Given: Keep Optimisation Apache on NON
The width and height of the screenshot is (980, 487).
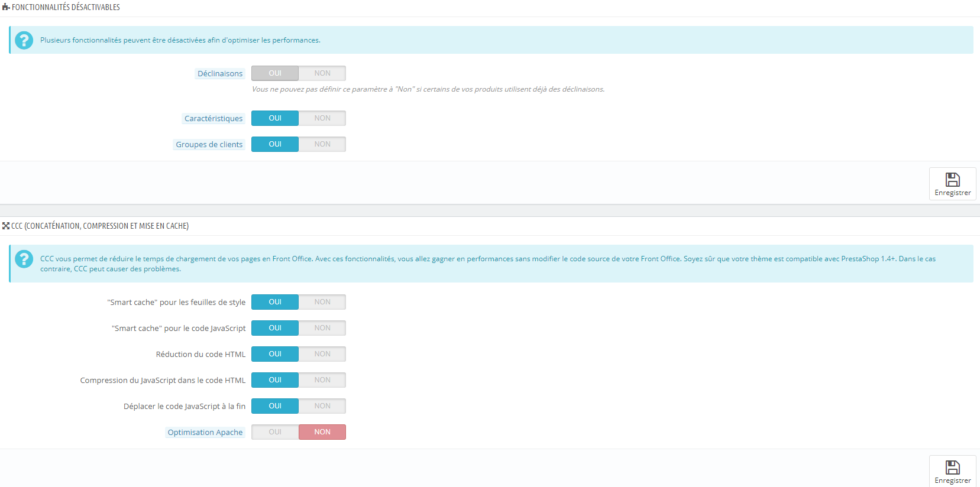Looking at the screenshot, I should (322, 432).
